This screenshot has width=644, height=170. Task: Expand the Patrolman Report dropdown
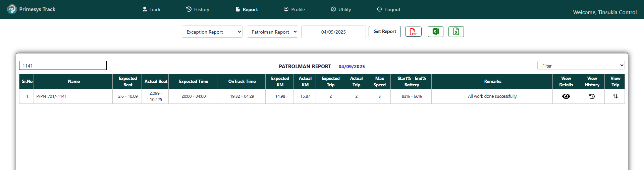[x=272, y=32]
